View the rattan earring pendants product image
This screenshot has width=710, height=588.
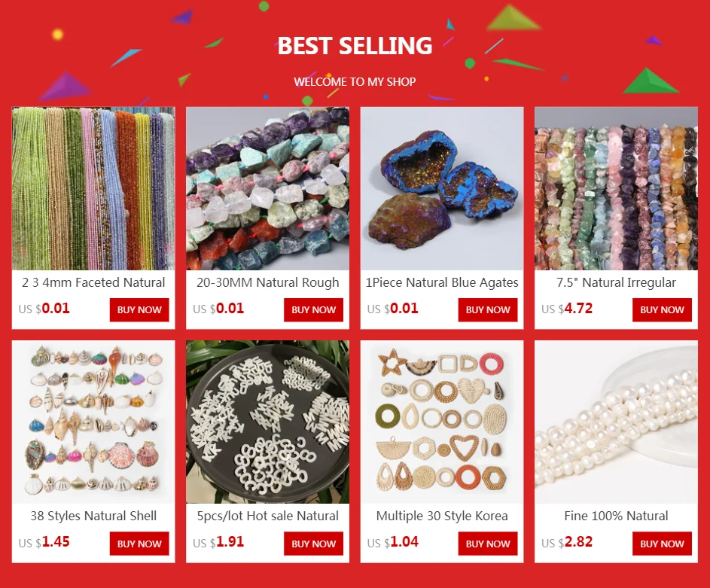(442, 422)
